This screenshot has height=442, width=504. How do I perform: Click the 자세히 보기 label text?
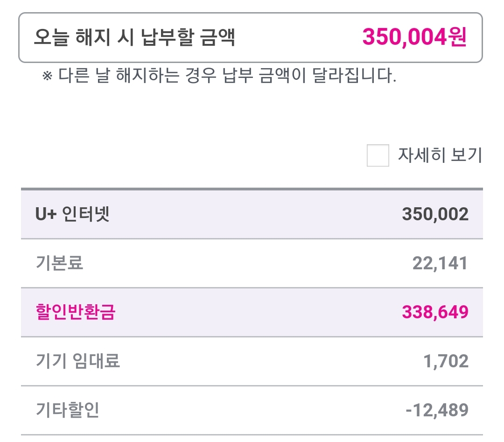click(x=439, y=155)
